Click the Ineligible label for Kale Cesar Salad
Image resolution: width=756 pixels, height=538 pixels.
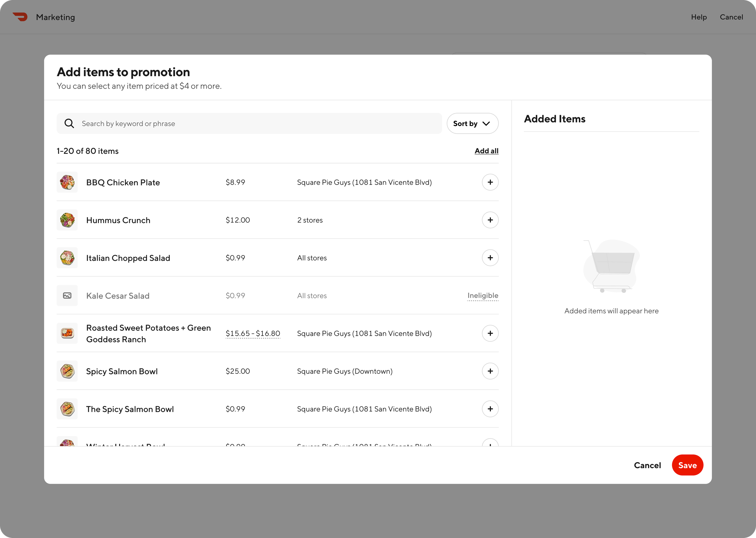[483, 296]
